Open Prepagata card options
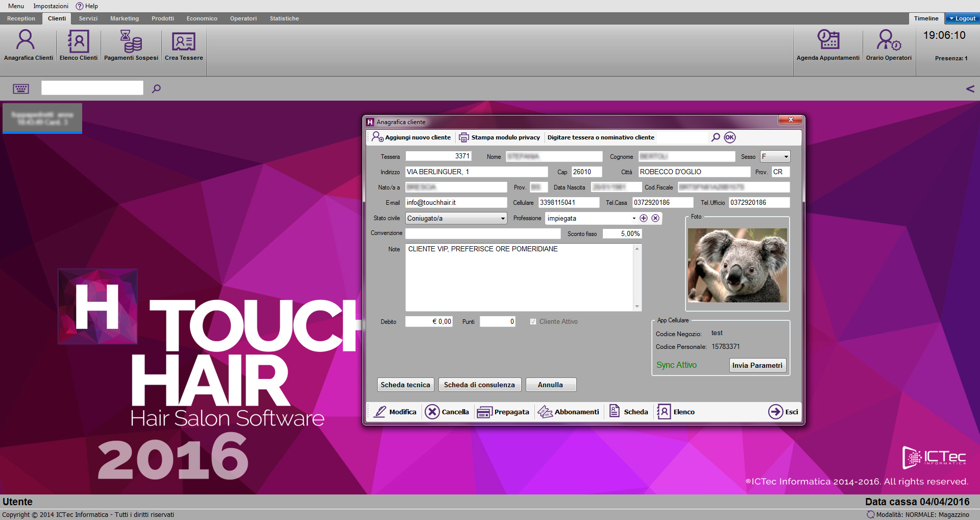This screenshot has height=520, width=980. click(503, 412)
